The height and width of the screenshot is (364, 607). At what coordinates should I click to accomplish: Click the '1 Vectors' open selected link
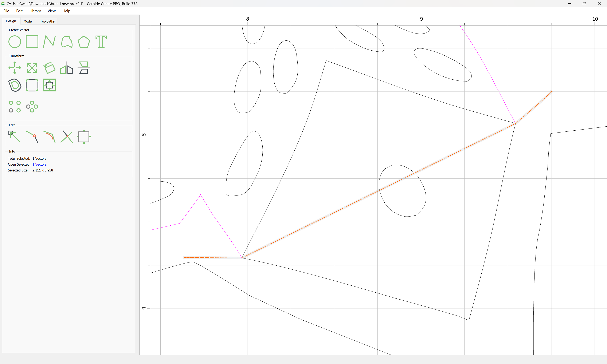pos(39,164)
